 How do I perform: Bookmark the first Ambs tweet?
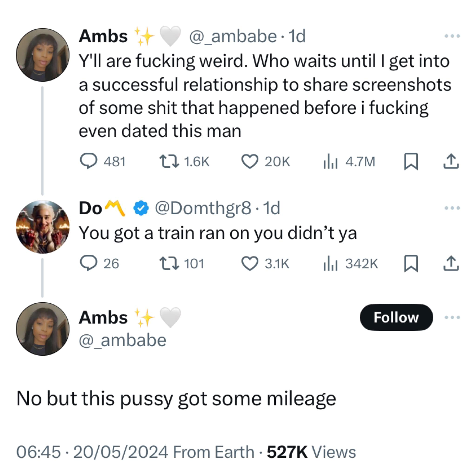tap(411, 161)
